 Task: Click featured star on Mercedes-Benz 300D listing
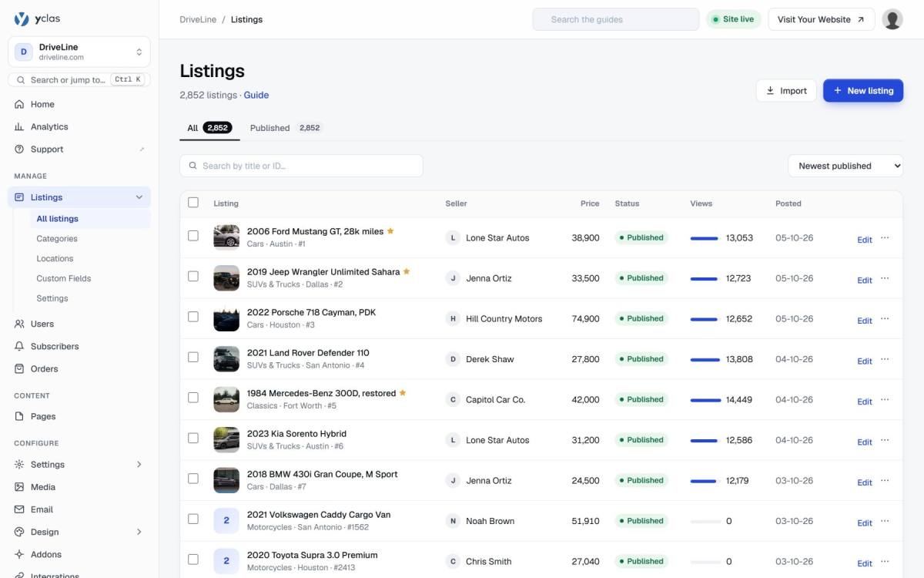[x=403, y=393]
